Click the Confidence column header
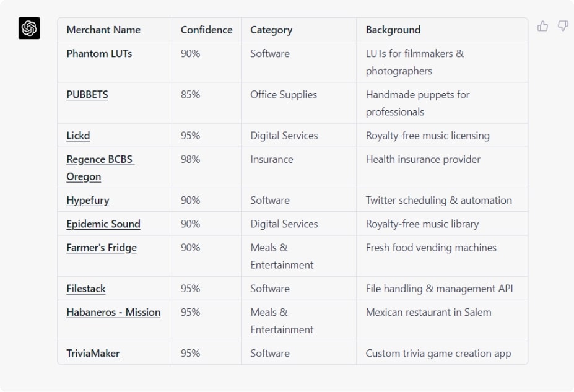 [206, 30]
